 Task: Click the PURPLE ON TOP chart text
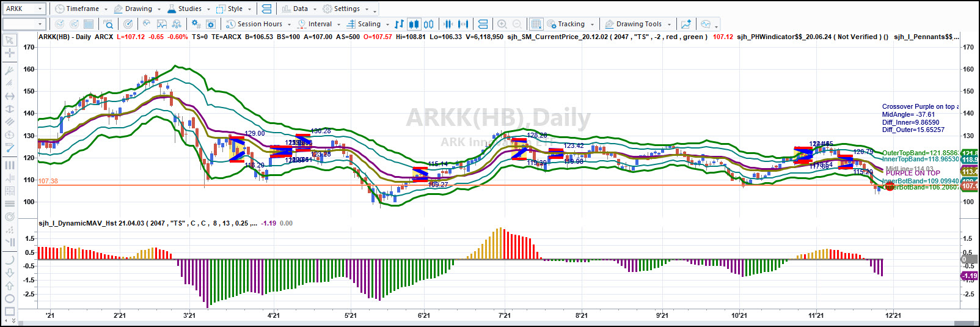[913, 173]
